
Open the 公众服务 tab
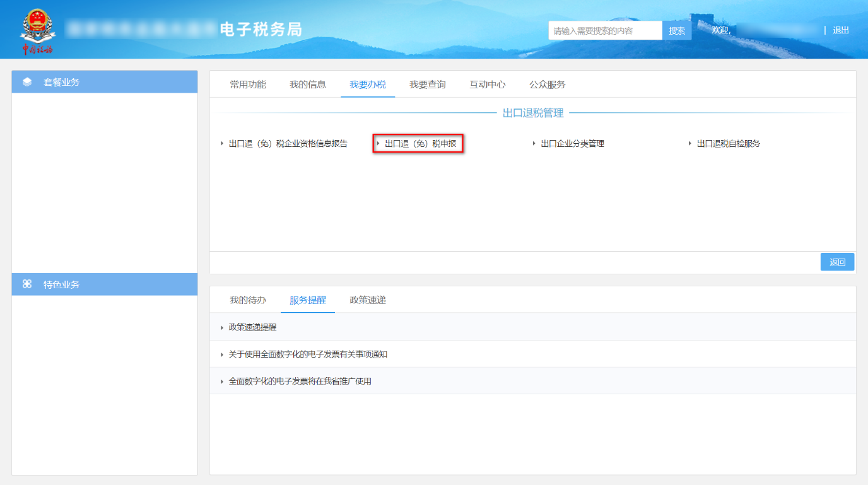[x=546, y=84]
